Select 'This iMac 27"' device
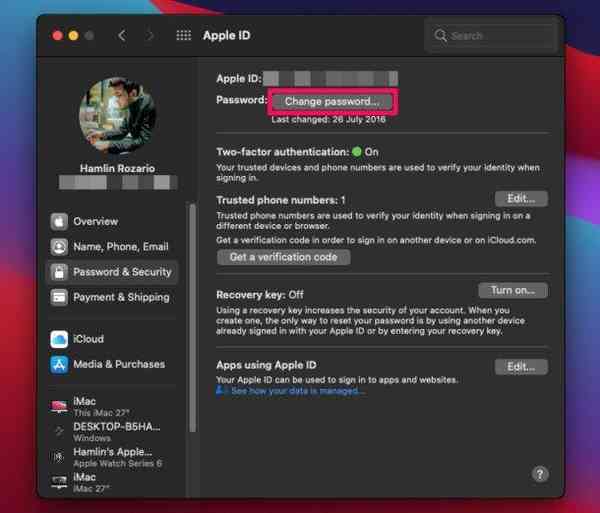 [112, 406]
